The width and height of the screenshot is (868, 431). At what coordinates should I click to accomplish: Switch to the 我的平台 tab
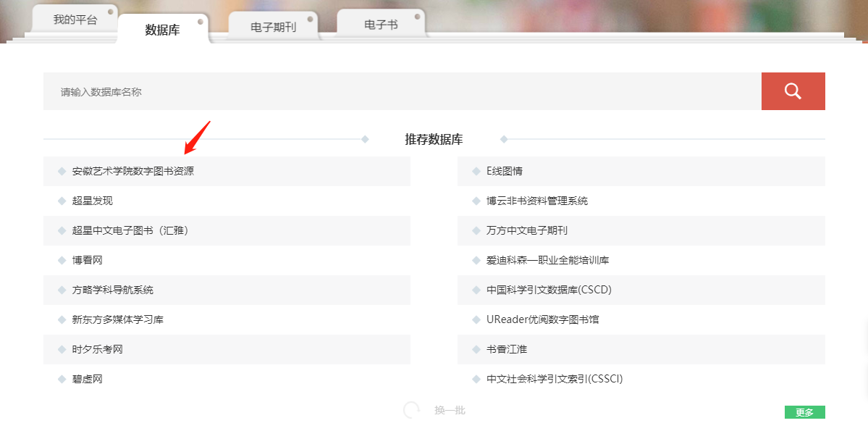click(x=75, y=20)
